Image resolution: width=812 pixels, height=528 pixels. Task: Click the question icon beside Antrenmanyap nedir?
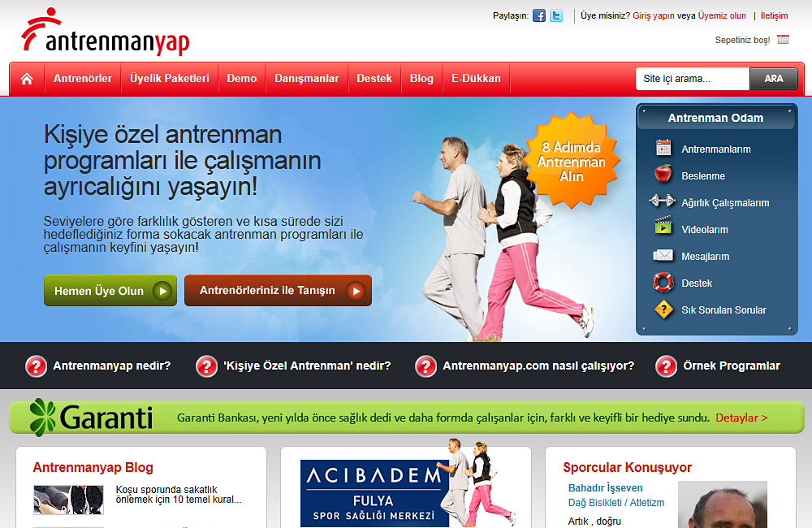(37, 366)
